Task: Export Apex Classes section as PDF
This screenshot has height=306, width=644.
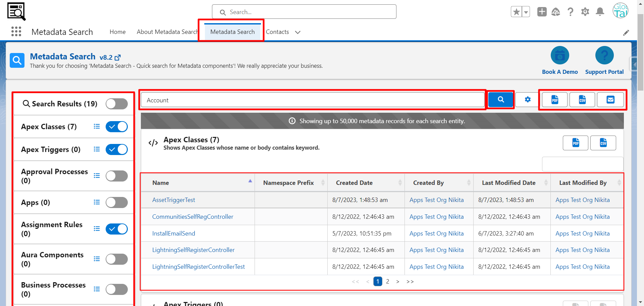Action: pos(576,143)
